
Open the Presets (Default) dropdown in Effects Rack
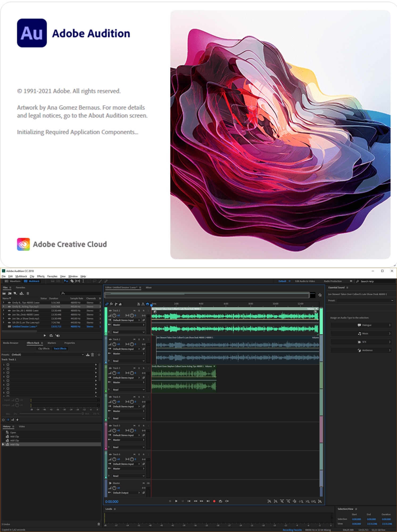(x=48, y=354)
